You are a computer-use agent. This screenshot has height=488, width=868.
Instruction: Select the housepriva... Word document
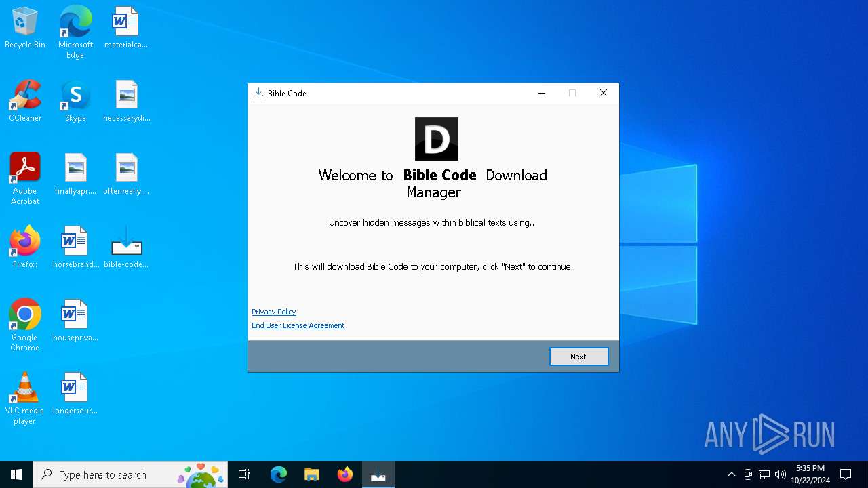75,321
